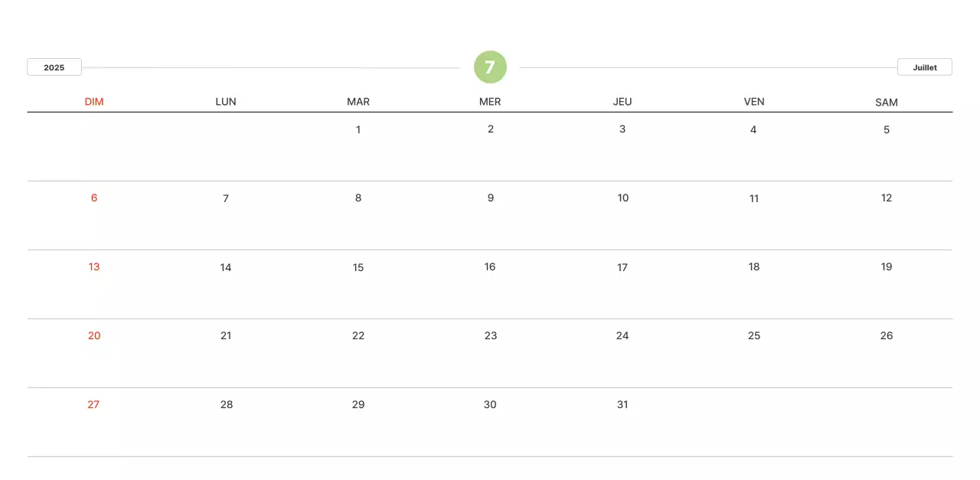Choose the last day, 31

point(622,405)
